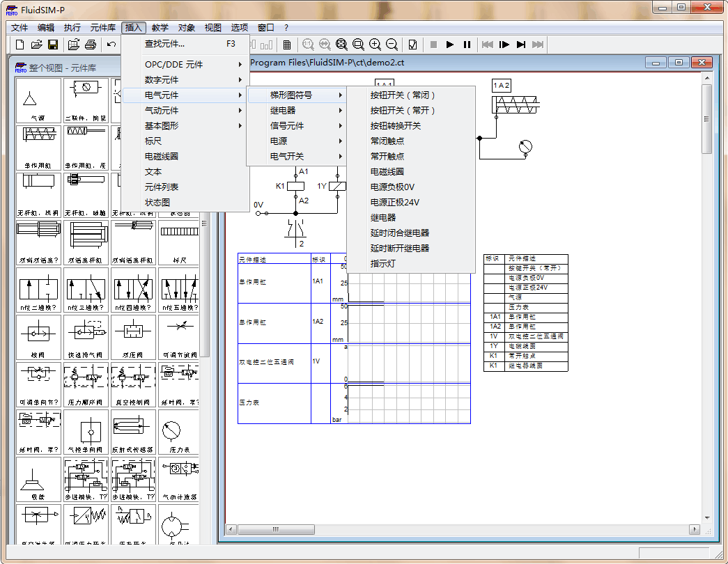Click the 1A2 cylinder in the circuit
The image size is (728, 564).
516,105
